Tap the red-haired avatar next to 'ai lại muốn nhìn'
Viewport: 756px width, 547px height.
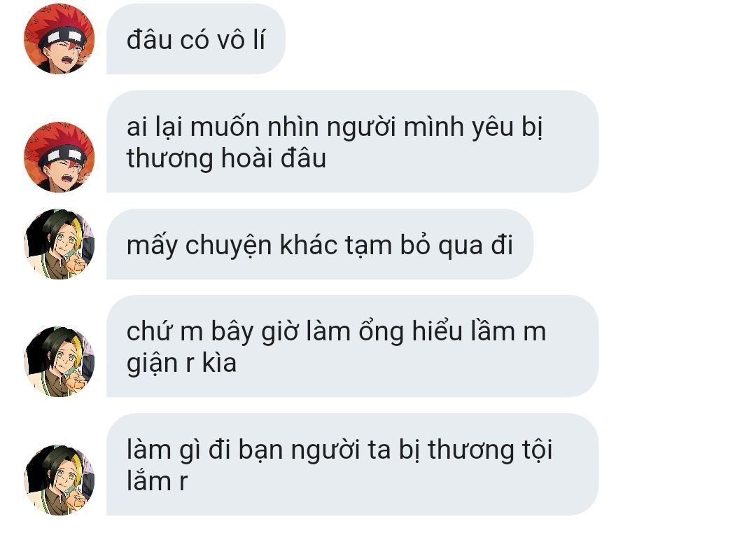click(59, 157)
